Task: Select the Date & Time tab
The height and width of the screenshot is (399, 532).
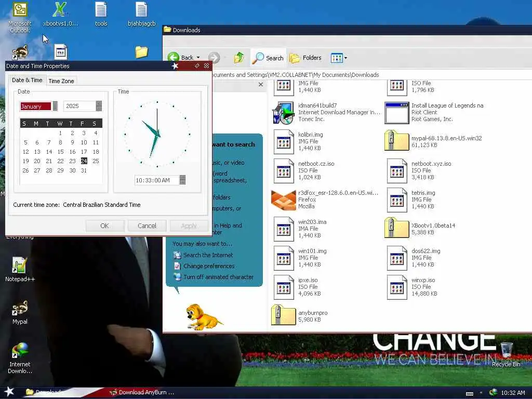Action: [x=27, y=80]
